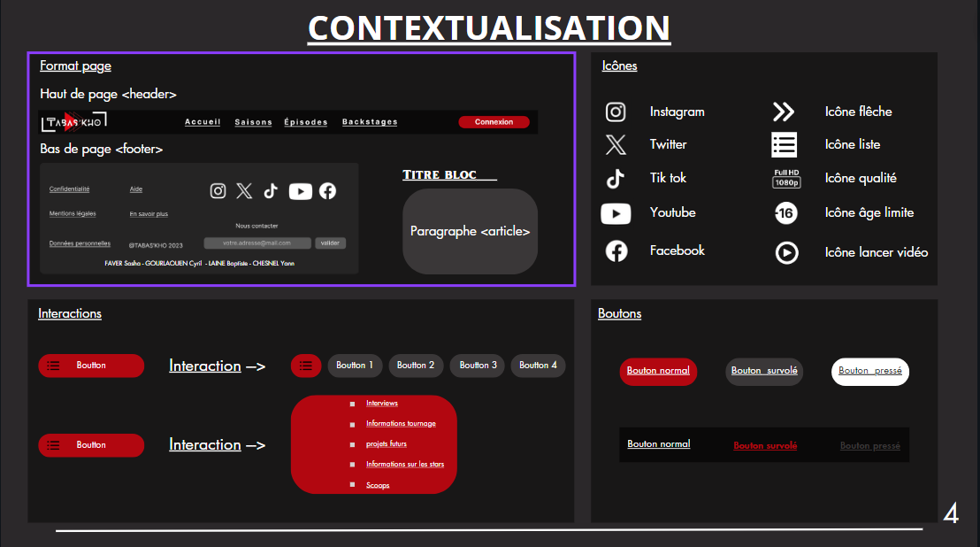Select the TikTok icon beside the Tik tok label
This screenshot has width=980, height=547.
click(616, 178)
